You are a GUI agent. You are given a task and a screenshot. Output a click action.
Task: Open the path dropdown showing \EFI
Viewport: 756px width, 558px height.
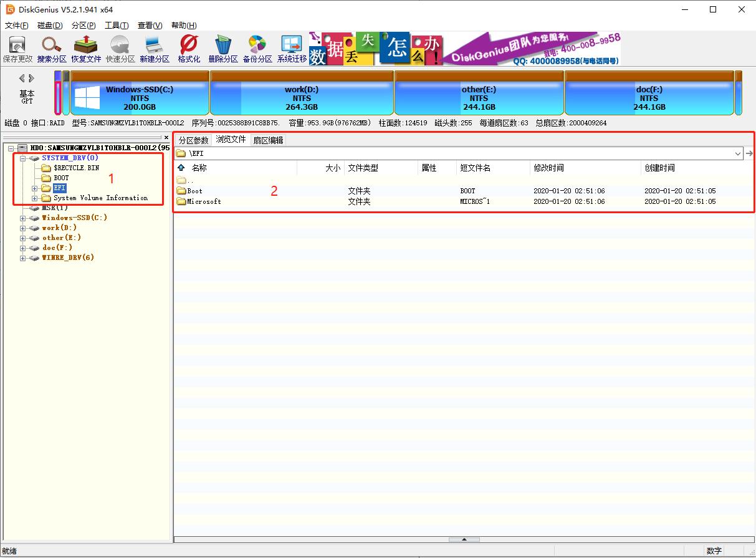point(738,153)
